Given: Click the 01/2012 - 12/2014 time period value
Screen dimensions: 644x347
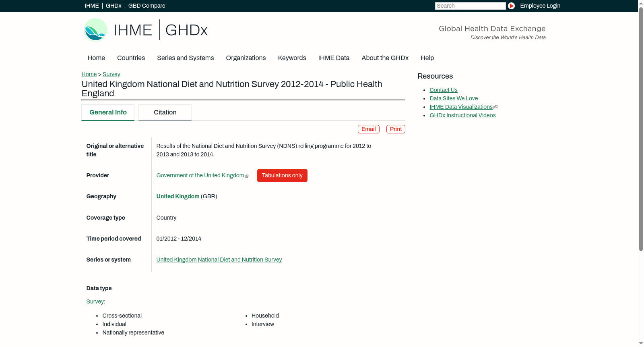Looking at the screenshot, I should [x=179, y=239].
